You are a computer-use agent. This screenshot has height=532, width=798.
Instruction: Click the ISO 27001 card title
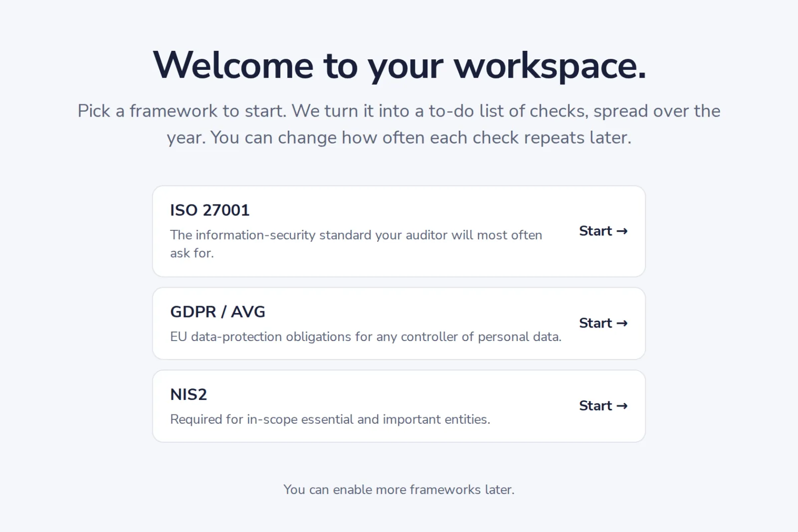coord(209,210)
